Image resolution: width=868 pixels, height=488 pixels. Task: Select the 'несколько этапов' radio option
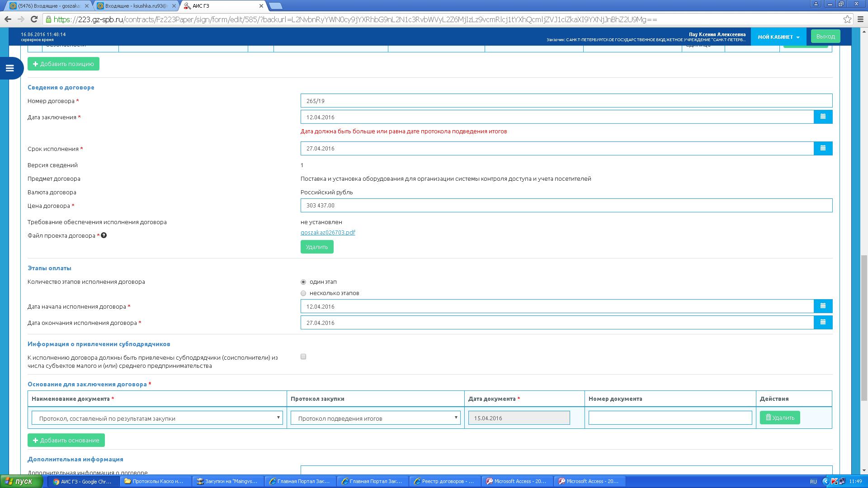tap(303, 293)
